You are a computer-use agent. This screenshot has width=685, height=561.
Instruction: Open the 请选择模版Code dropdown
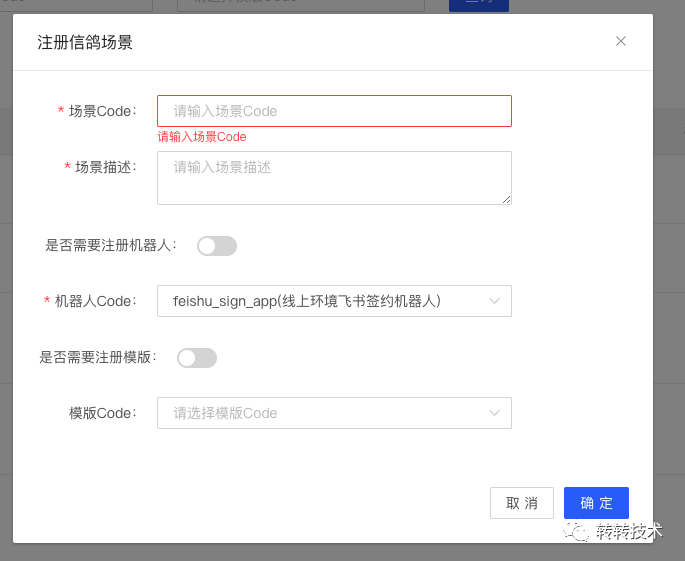334,413
